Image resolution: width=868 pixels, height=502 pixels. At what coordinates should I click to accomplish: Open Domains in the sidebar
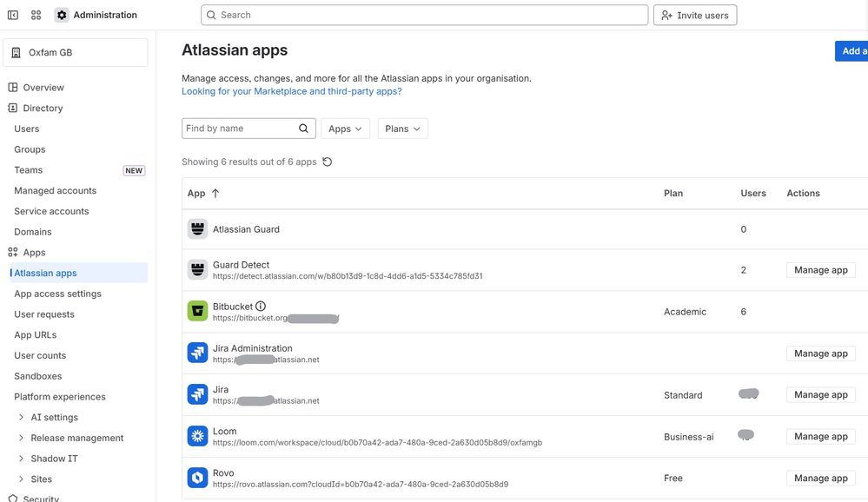pos(33,232)
